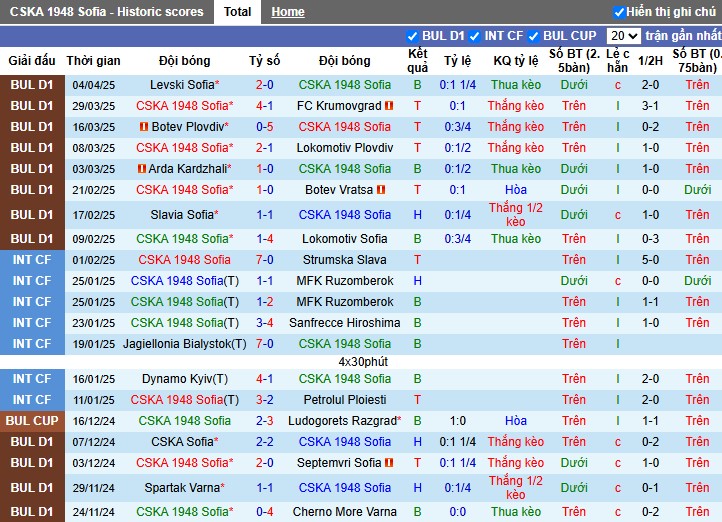
Task: Click red card icon beside Arda Kardzhali
Action: [142, 169]
